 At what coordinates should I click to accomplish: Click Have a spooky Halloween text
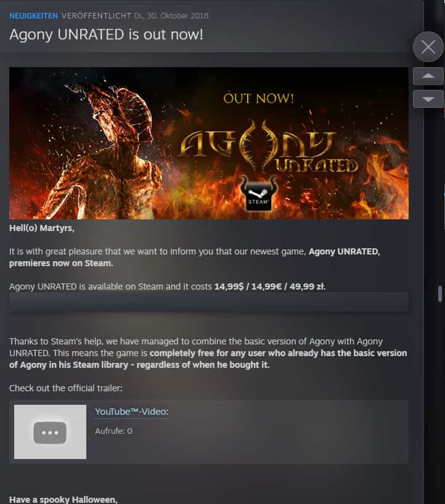pos(63,500)
